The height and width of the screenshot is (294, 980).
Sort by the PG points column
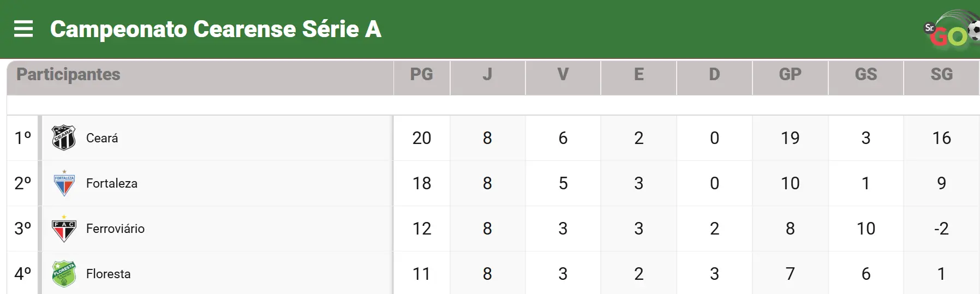pos(421,74)
